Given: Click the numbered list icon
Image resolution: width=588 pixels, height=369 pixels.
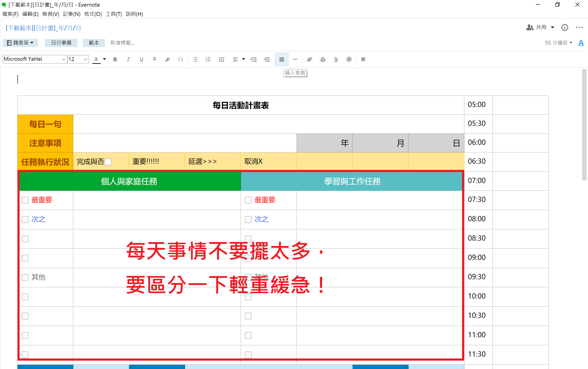Looking at the screenshot, I should [x=208, y=59].
